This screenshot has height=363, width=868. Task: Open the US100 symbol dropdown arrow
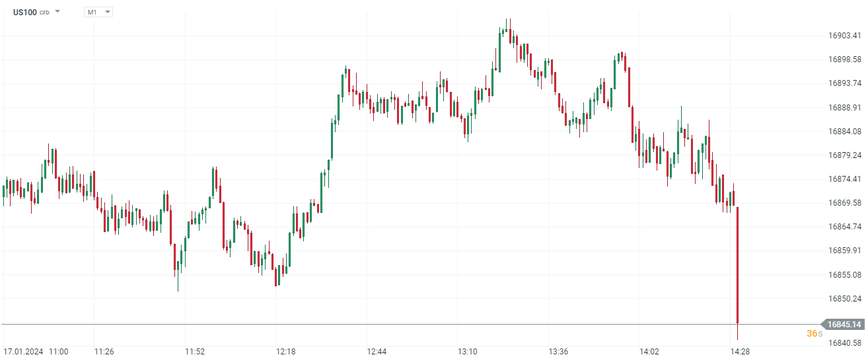pyautogui.click(x=57, y=12)
